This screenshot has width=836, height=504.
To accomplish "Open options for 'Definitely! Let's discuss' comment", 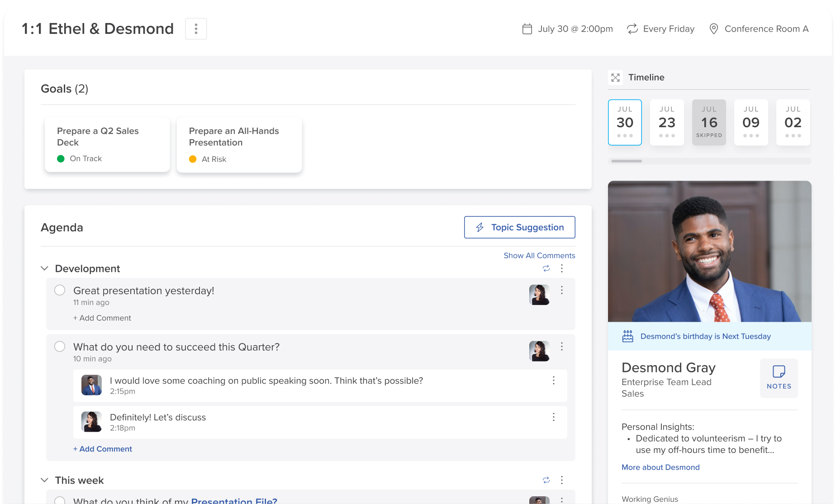I will (553, 417).
